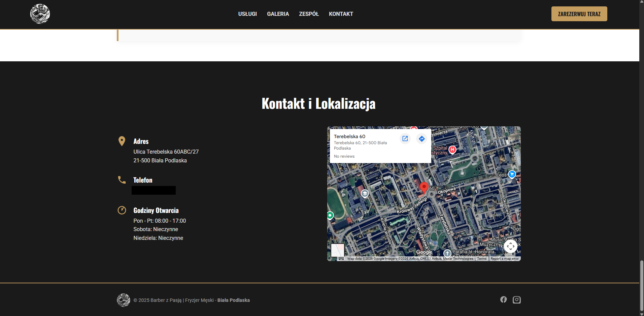Image resolution: width=644 pixels, height=316 pixels.
Task: Click the clock icon beside Godziny Otwarcia
Action: click(122, 210)
